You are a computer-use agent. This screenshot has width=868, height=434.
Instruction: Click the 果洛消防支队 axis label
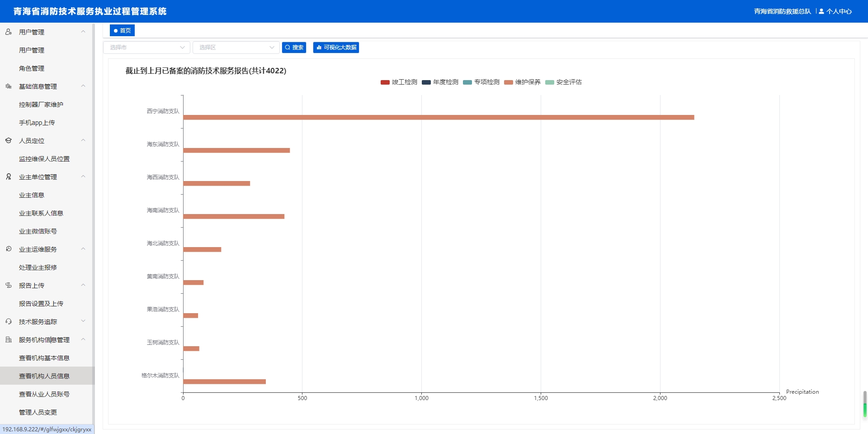pos(163,310)
